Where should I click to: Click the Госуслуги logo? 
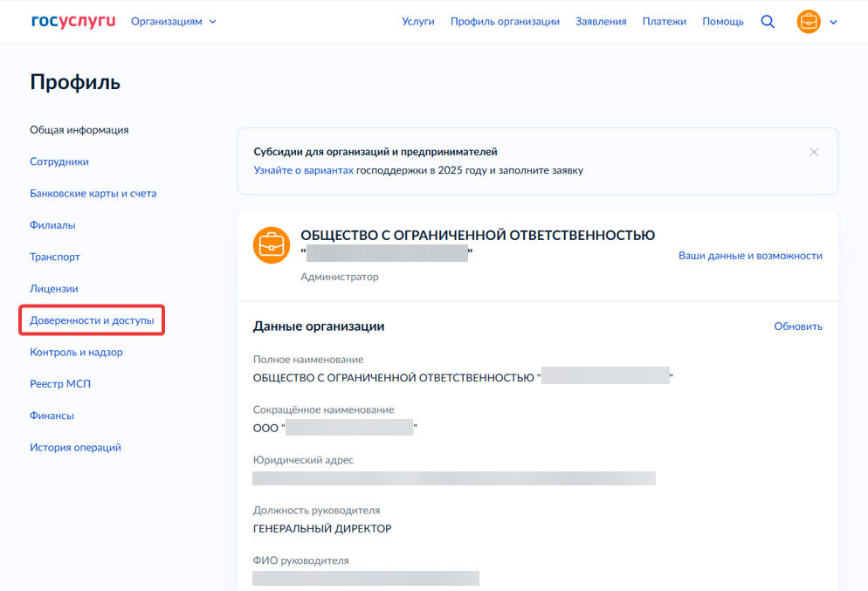73,22
